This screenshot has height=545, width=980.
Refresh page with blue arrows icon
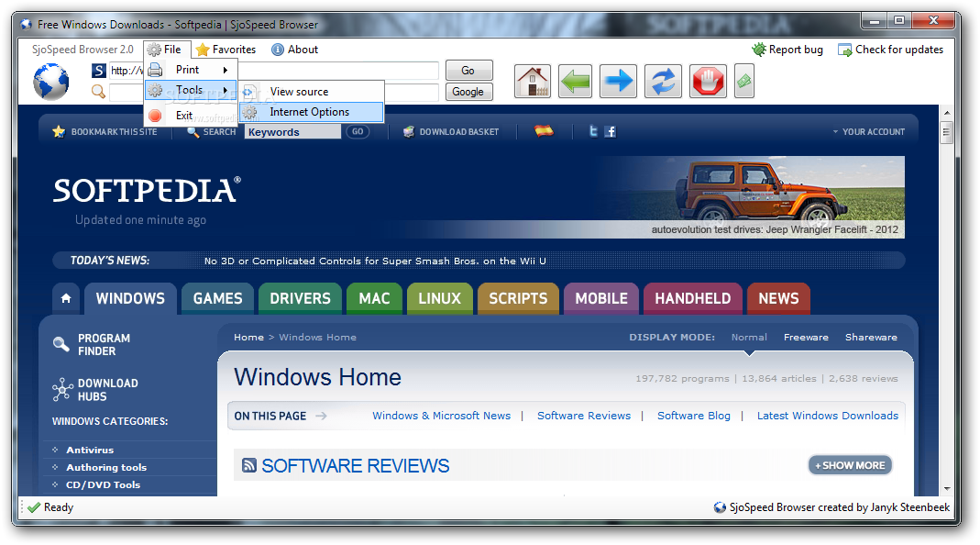tap(663, 82)
